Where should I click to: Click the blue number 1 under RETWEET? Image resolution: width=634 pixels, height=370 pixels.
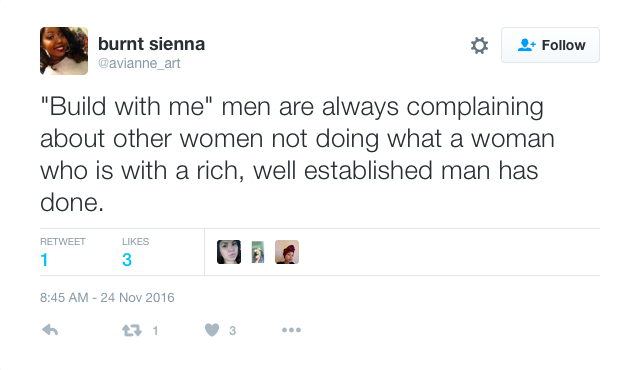[44, 260]
